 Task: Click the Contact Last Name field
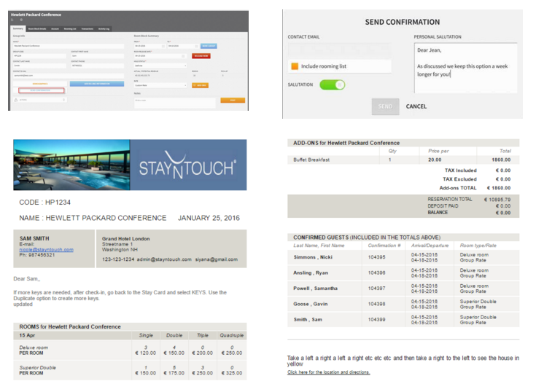click(39, 66)
